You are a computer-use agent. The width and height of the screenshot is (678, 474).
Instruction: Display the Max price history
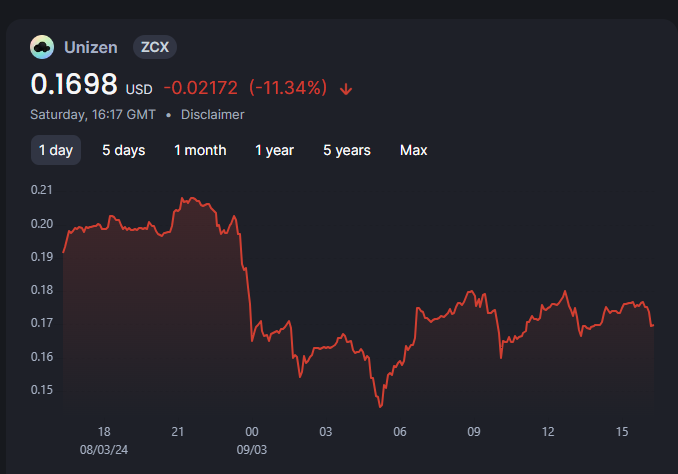413,150
